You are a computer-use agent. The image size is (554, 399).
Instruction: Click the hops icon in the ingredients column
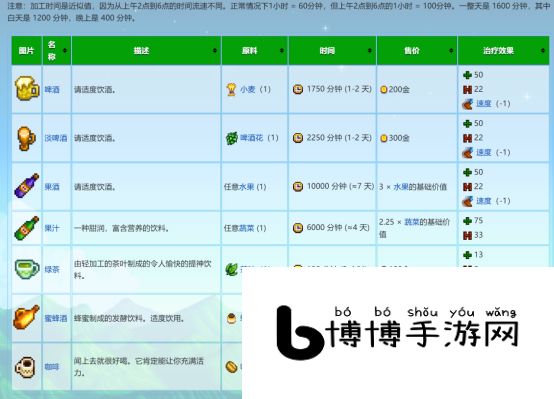[x=231, y=138]
